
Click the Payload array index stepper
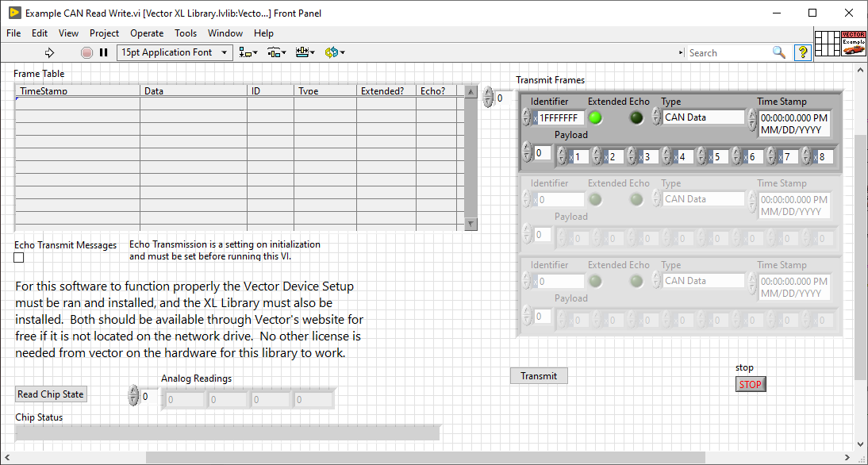point(528,152)
